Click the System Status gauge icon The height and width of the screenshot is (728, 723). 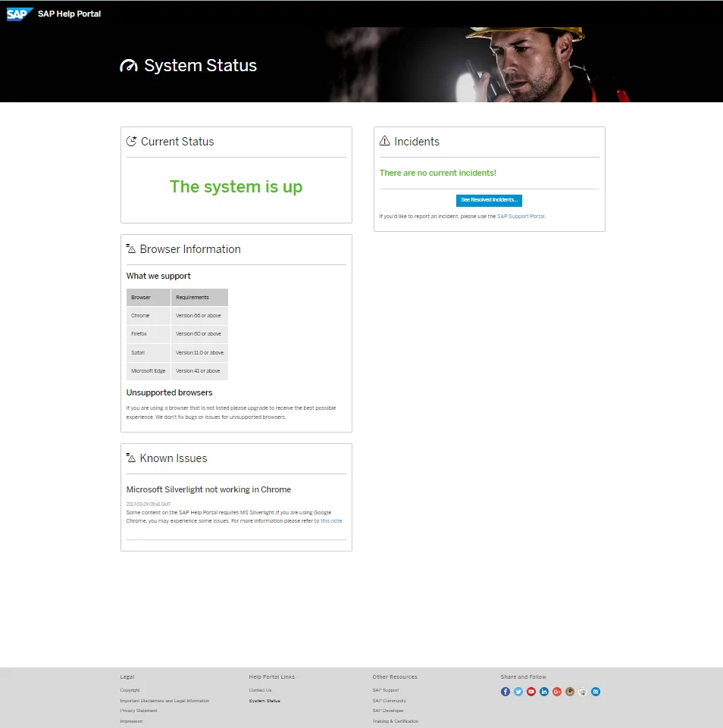click(129, 66)
